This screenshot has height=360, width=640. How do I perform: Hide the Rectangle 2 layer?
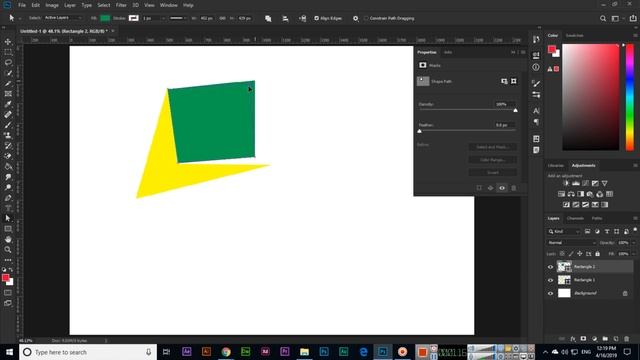[x=550, y=267]
